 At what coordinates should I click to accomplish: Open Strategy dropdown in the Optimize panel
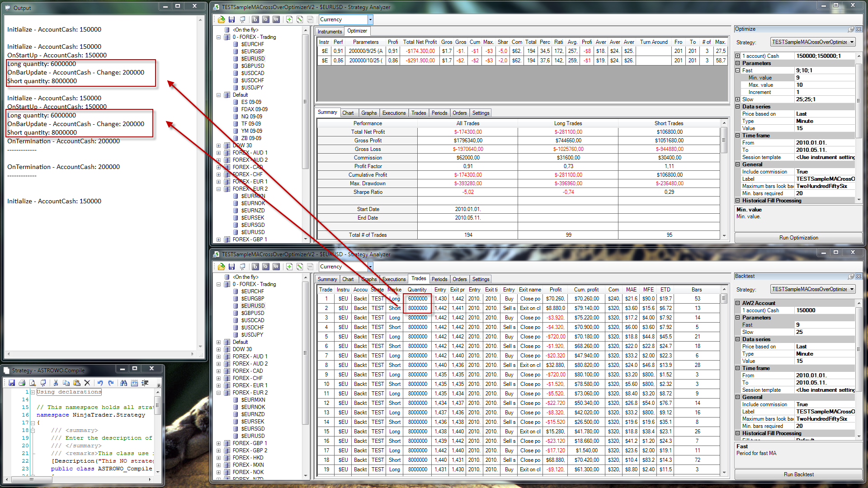852,42
